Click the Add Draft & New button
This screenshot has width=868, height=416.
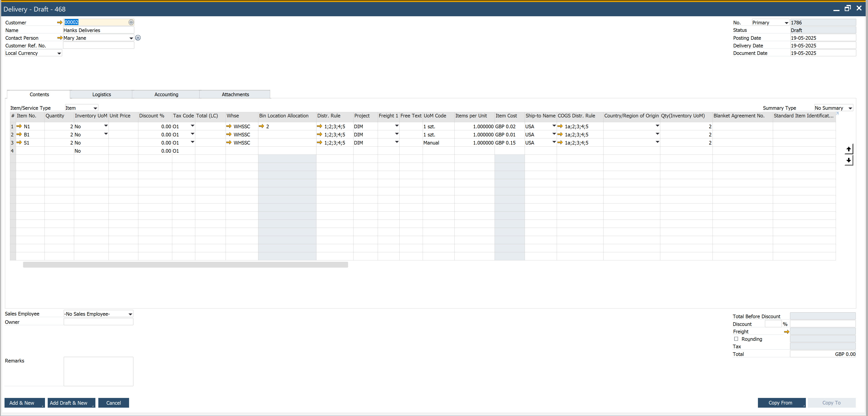pyautogui.click(x=69, y=402)
